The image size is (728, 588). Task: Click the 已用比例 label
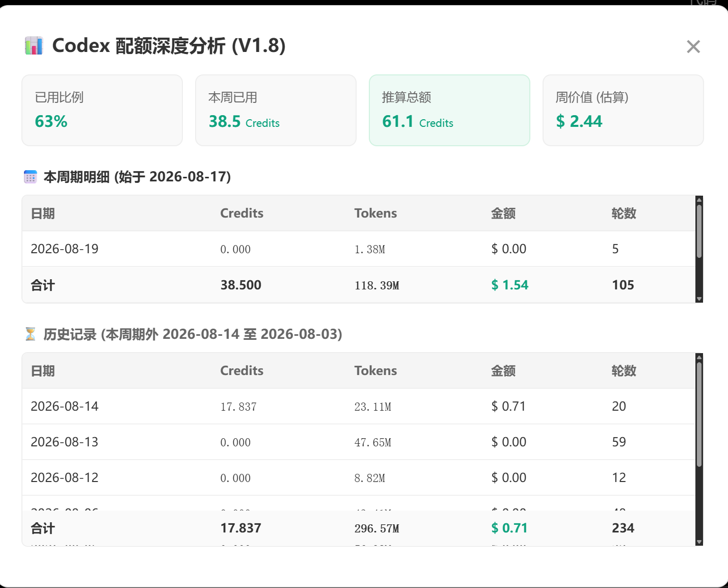59,97
